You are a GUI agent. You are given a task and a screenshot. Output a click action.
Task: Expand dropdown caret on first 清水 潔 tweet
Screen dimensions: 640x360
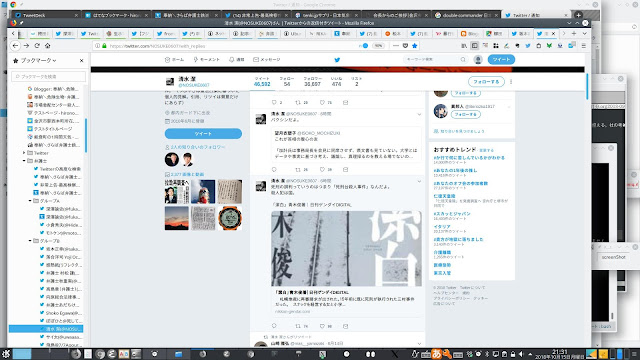[419, 114]
